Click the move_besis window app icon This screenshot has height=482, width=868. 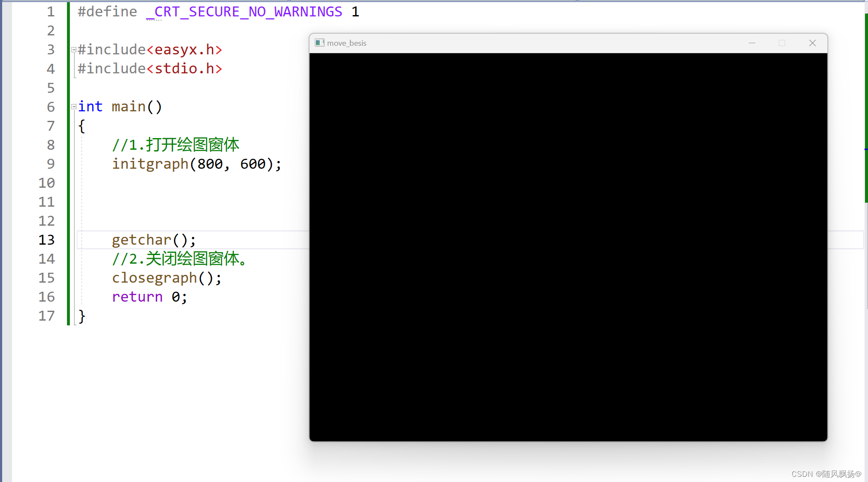coord(319,43)
